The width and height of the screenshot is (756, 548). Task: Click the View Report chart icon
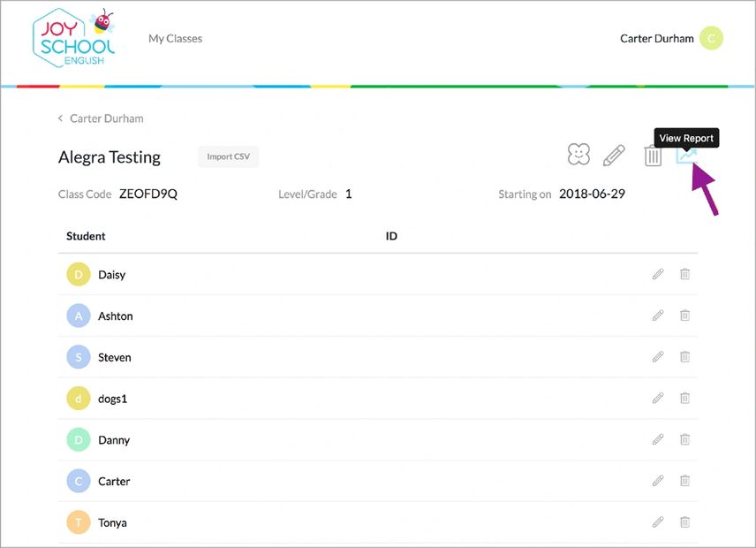click(x=686, y=156)
